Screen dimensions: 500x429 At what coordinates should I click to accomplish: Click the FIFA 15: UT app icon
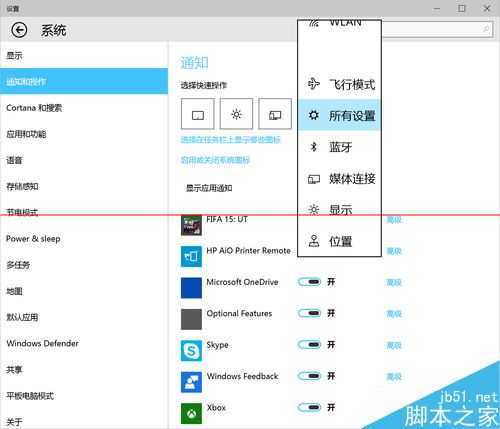[x=191, y=225]
